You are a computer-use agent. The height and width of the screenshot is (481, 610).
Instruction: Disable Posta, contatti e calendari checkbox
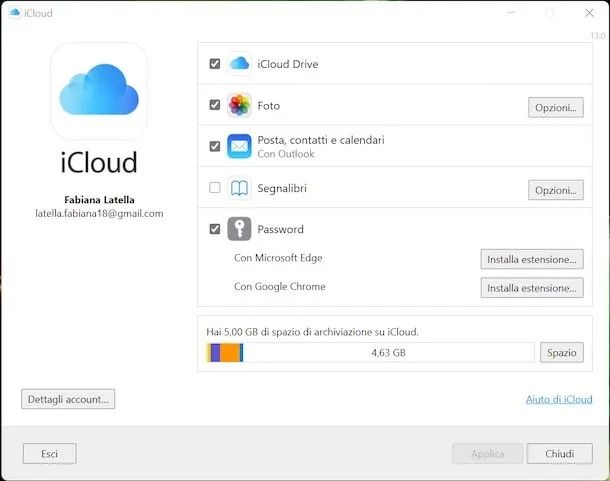pyautogui.click(x=215, y=146)
